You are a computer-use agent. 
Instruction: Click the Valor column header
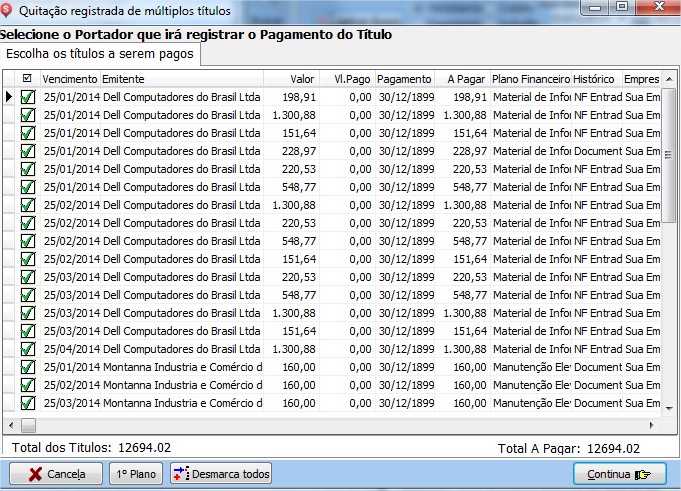[x=290, y=79]
